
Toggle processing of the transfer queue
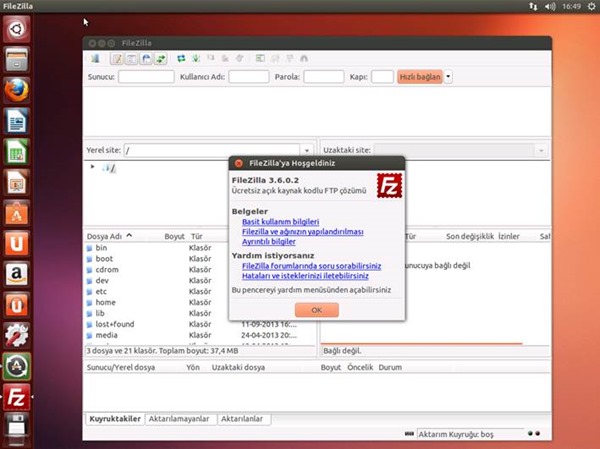tap(196, 59)
